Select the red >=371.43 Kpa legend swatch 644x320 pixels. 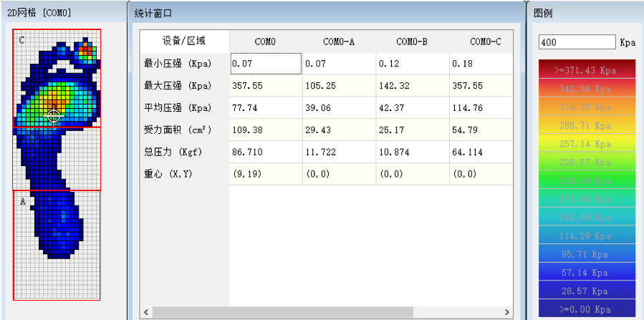tap(585, 70)
